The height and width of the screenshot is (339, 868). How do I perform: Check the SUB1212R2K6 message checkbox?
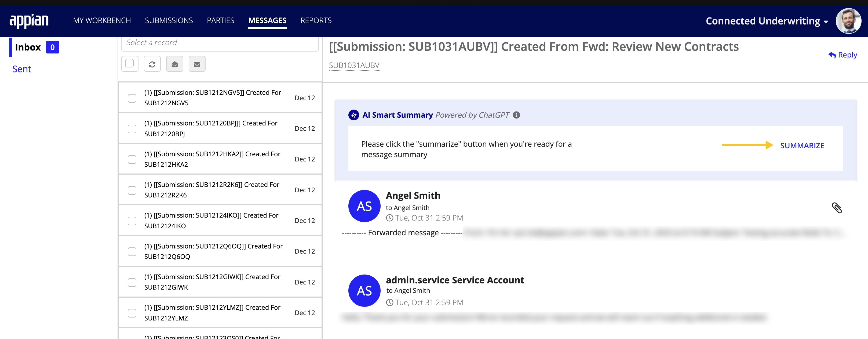132,190
